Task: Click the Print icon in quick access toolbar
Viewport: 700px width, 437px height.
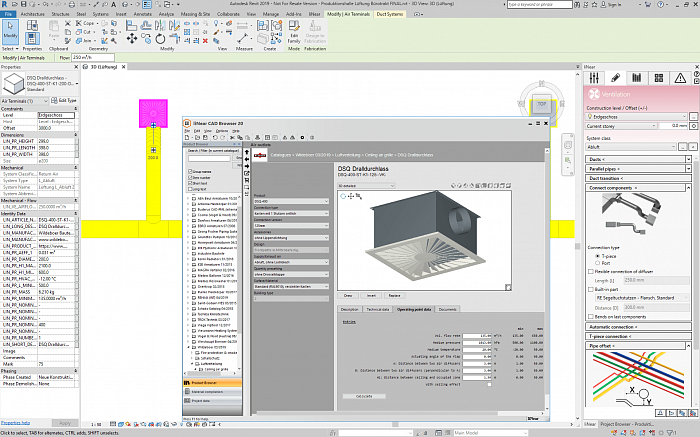Action: pos(71,4)
